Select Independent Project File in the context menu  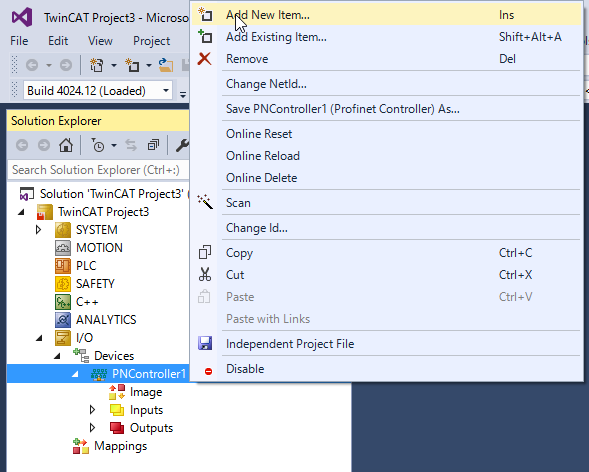click(387, 344)
